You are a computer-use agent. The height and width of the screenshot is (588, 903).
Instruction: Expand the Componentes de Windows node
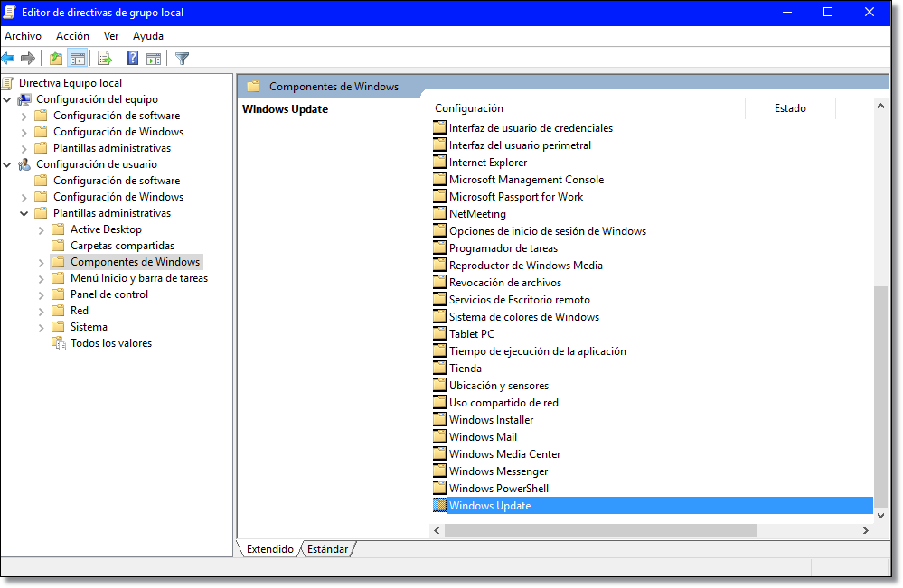click(x=41, y=262)
